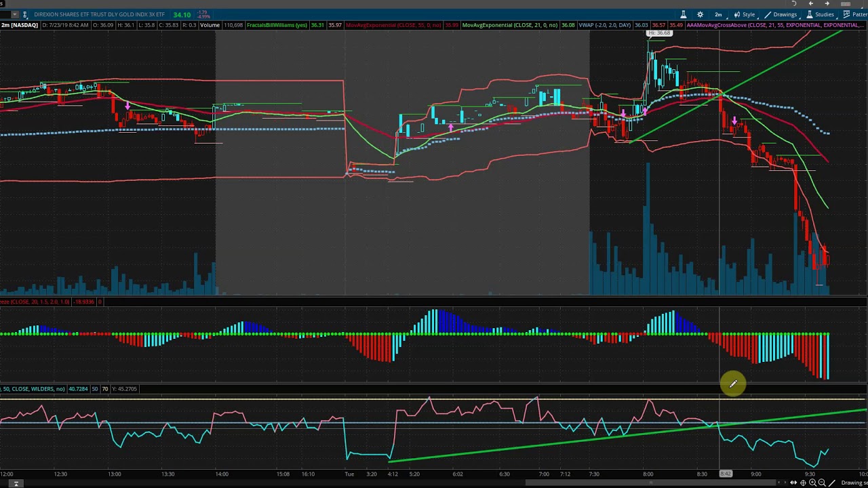Open the Drawings menu
The height and width of the screenshot is (488, 868).
tap(780, 14)
